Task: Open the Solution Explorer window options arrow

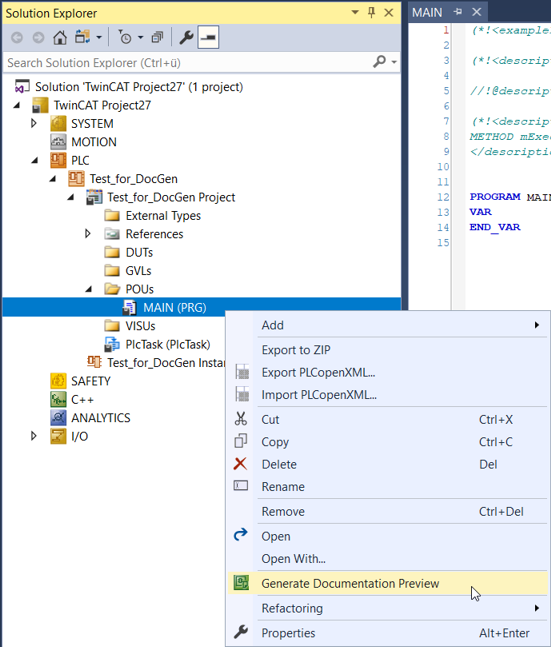Action: [x=355, y=12]
